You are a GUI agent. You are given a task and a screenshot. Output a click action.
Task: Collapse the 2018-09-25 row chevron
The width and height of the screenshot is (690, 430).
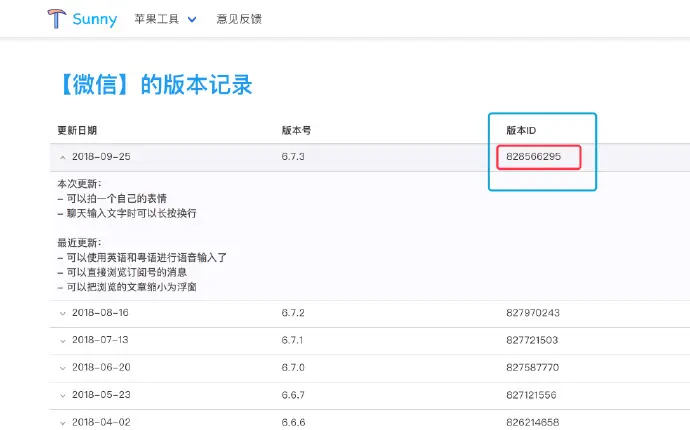point(62,157)
